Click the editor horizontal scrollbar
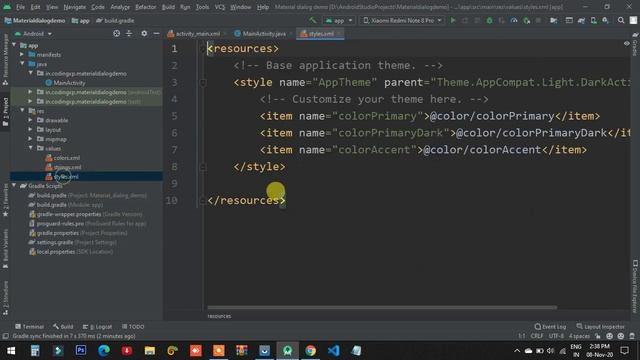 click(x=382, y=307)
